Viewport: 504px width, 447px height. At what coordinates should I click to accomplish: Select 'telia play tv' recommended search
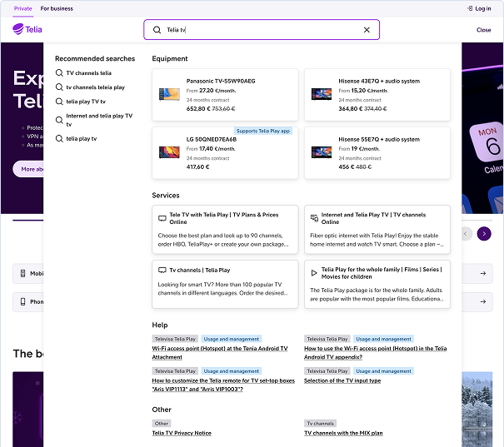pyautogui.click(x=81, y=138)
